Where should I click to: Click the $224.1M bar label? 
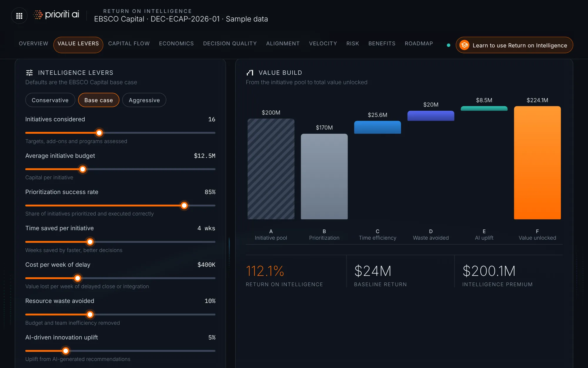[537, 100]
